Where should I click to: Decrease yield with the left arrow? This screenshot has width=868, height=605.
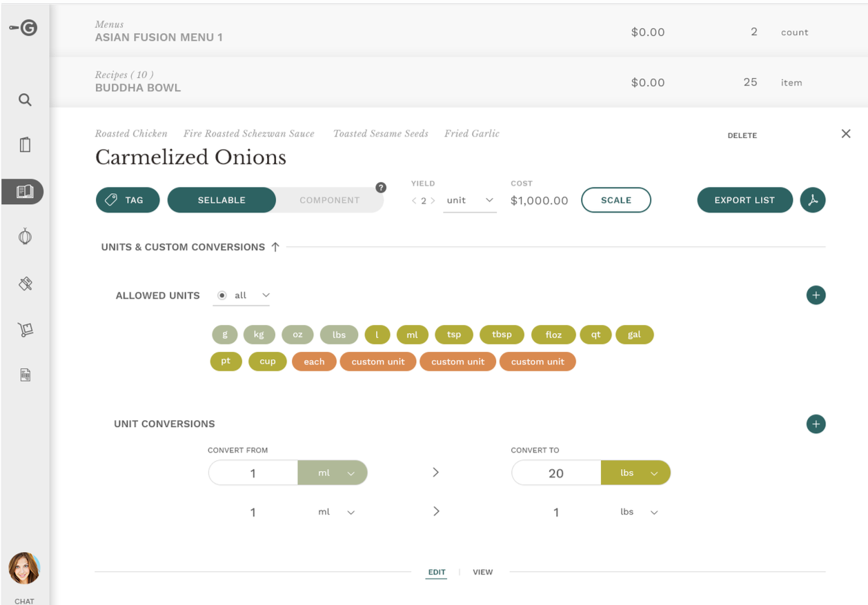pos(414,201)
